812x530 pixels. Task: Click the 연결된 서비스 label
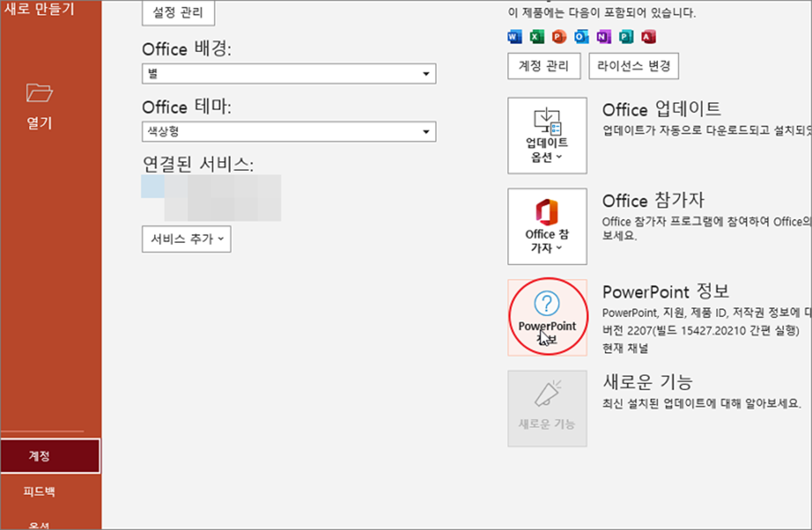click(198, 164)
